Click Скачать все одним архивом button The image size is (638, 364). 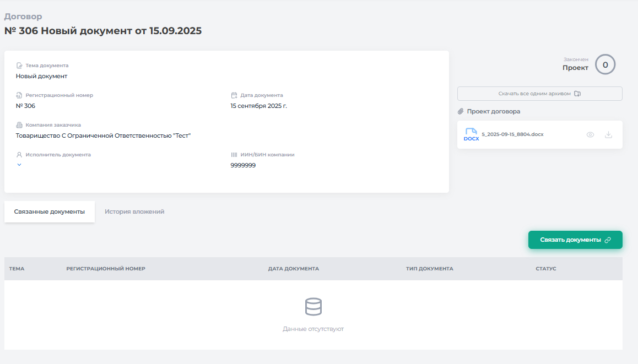pos(539,94)
